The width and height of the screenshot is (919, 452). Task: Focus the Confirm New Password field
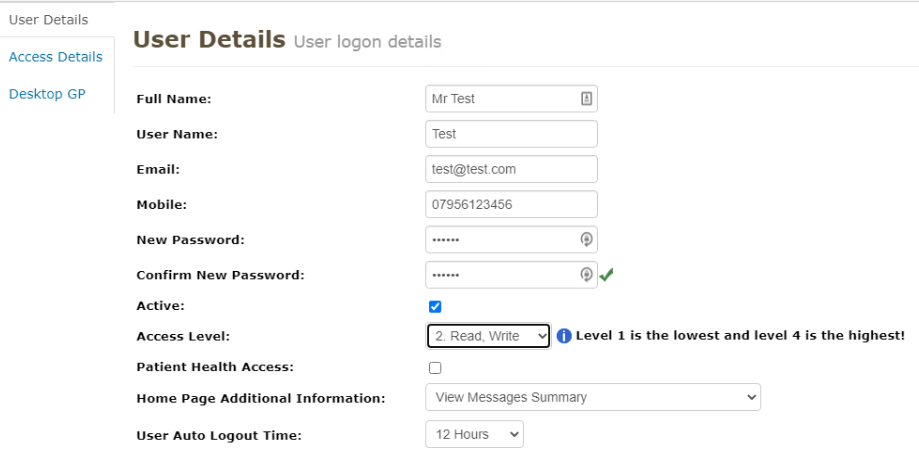coord(500,275)
